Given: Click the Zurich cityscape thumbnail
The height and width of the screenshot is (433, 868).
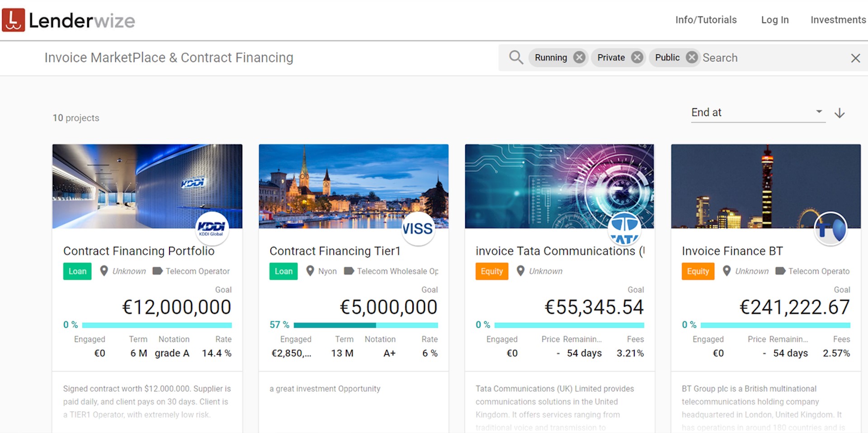Looking at the screenshot, I should click(x=354, y=186).
